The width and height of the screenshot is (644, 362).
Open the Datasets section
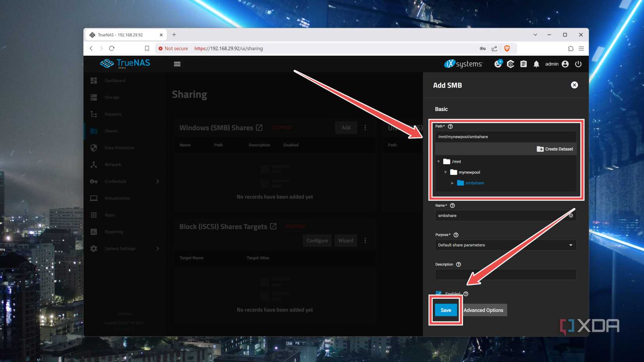coord(113,114)
